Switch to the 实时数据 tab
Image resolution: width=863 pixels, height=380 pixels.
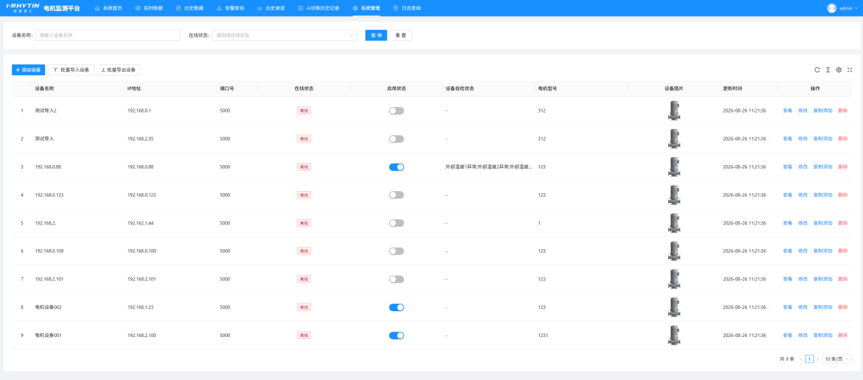point(149,8)
